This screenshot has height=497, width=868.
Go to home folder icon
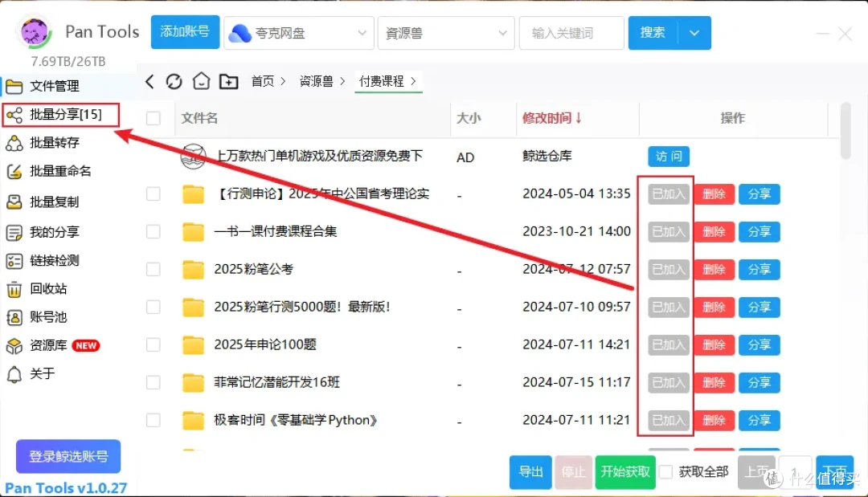point(201,81)
